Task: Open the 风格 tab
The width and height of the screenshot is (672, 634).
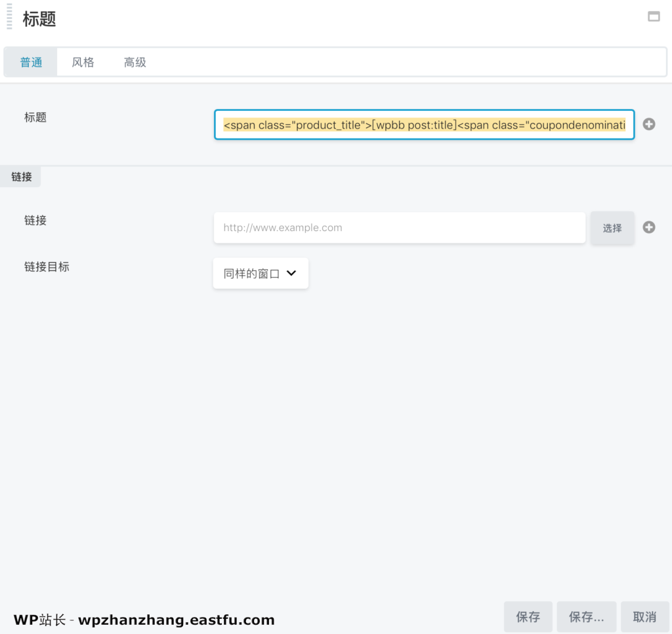Action: point(83,62)
